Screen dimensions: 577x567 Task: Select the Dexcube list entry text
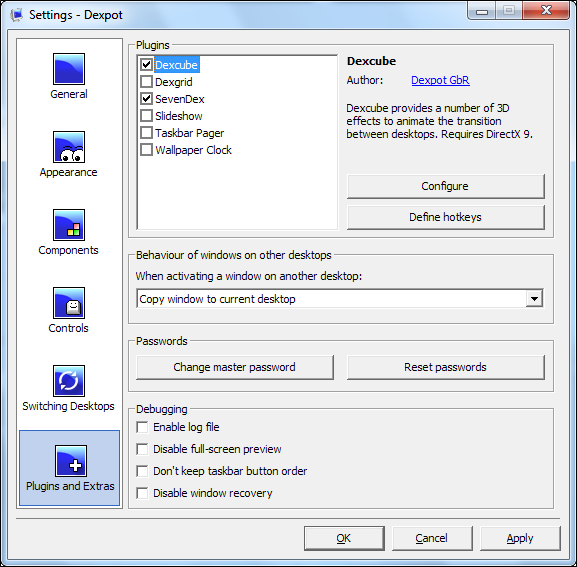coord(177,65)
